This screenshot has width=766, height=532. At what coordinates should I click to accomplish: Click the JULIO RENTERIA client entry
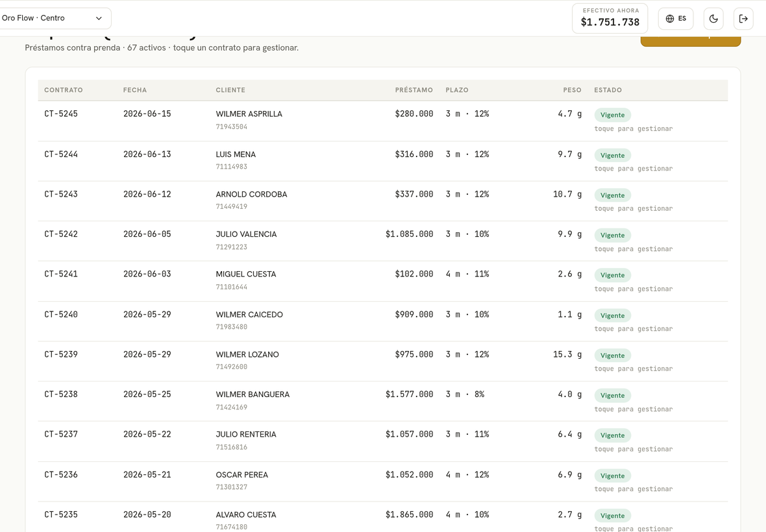[246, 435]
